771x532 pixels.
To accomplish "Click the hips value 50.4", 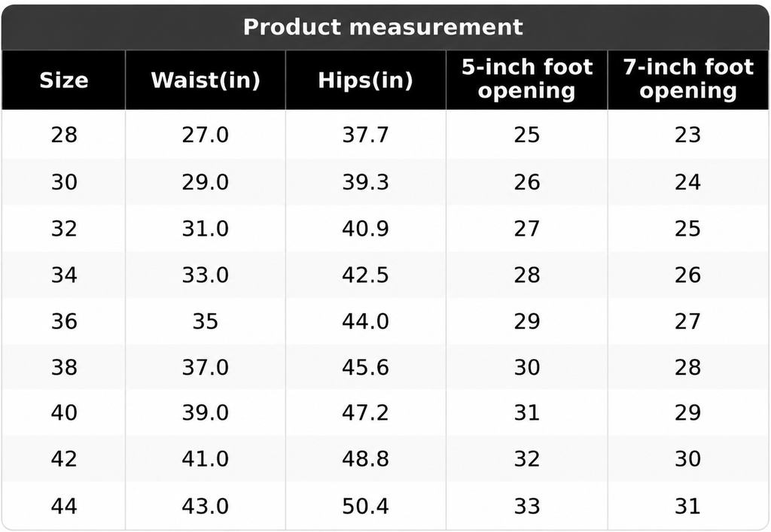I will click(365, 506).
